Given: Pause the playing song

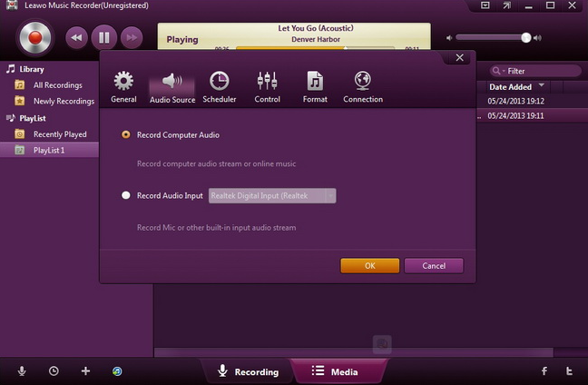Looking at the screenshot, I should pyautogui.click(x=104, y=37).
